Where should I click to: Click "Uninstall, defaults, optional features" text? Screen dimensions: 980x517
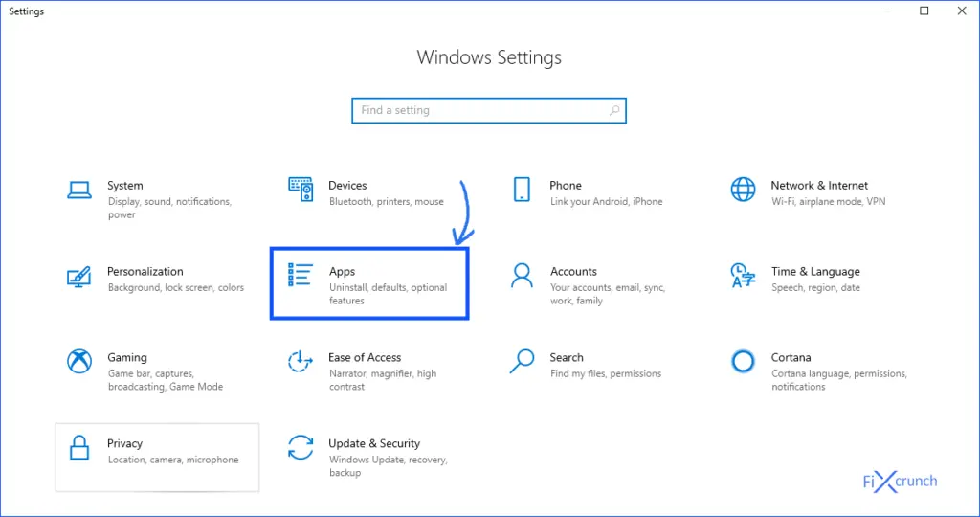point(389,295)
